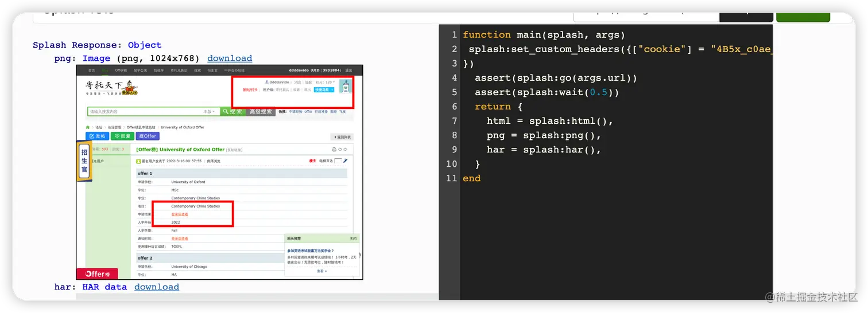Click 退出 logout in top bar
The image size is (868, 313).
coord(349,71)
